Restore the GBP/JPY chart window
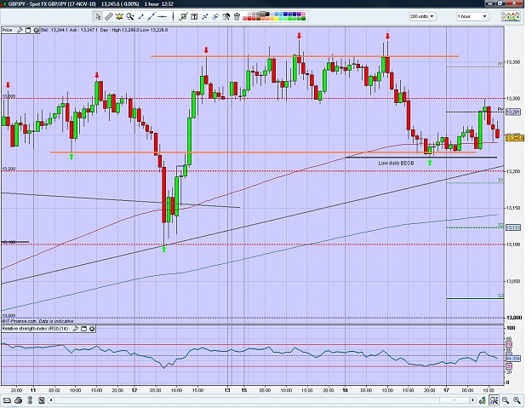532x408 pixels. point(501,3)
